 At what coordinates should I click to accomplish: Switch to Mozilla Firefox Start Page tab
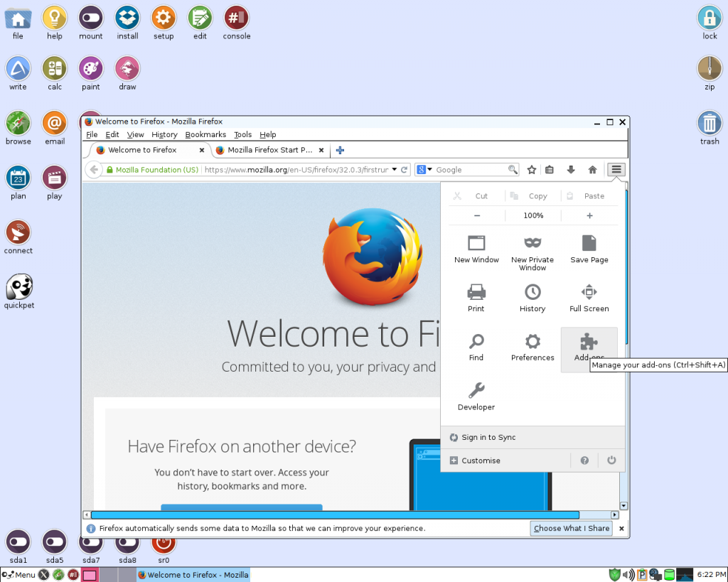270,151
